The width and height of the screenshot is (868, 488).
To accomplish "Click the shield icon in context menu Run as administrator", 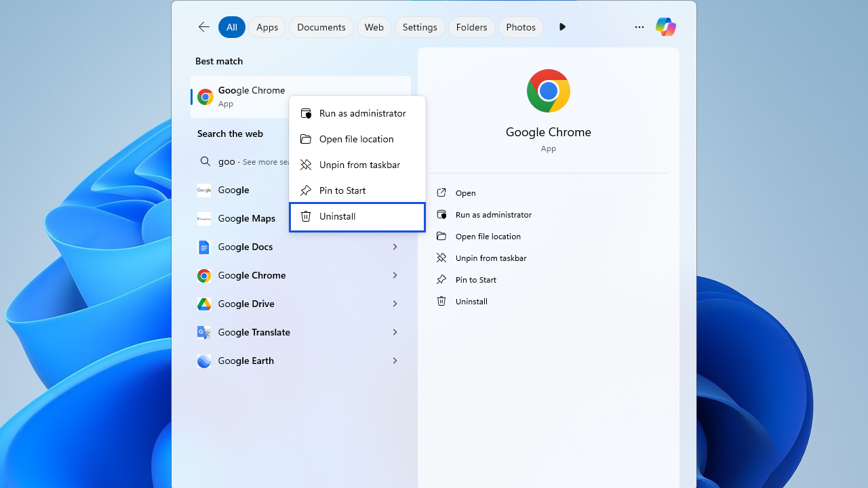I will [306, 113].
